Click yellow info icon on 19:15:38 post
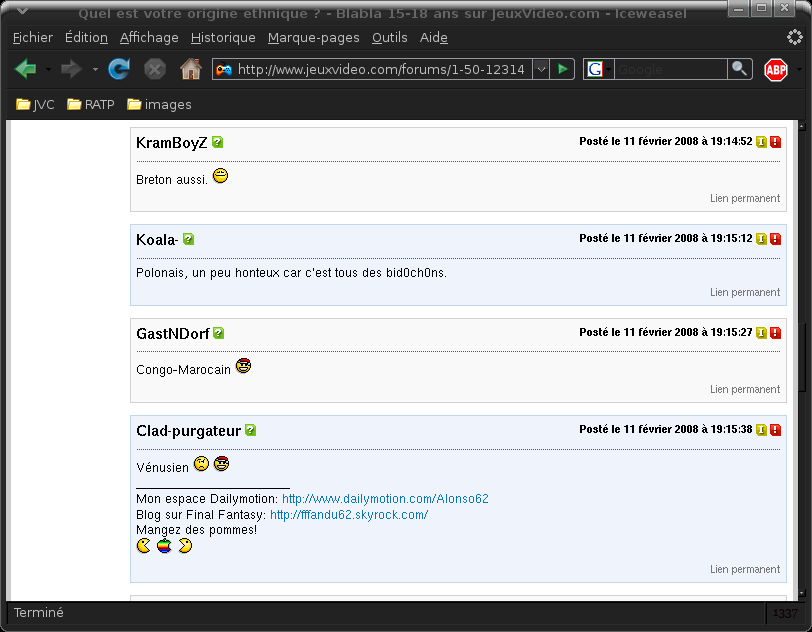Image resolution: width=812 pixels, height=632 pixels. click(761, 429)
